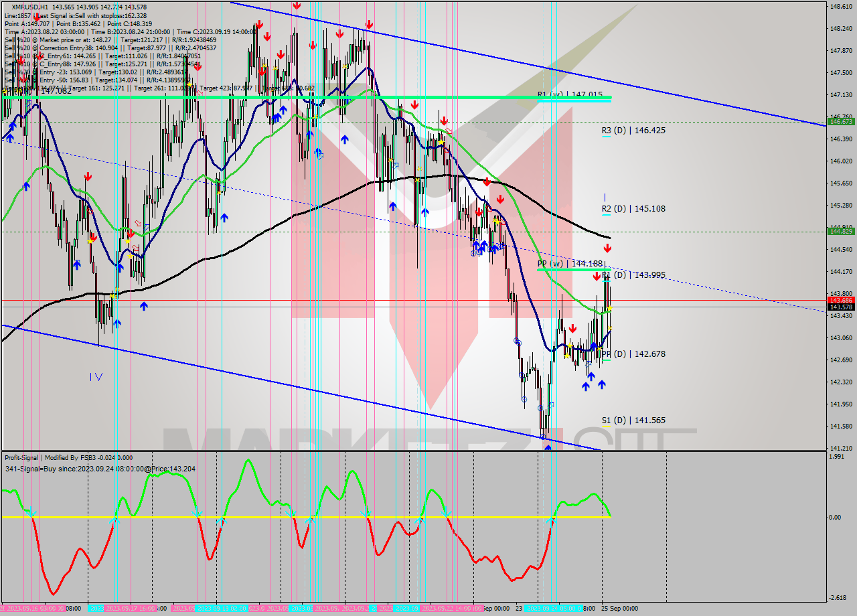Viewport: 857px width, 616px height.
Task: Click the XMRUSD,H1 symbol title
Action: pyautogui.click(x=31, y=6)
